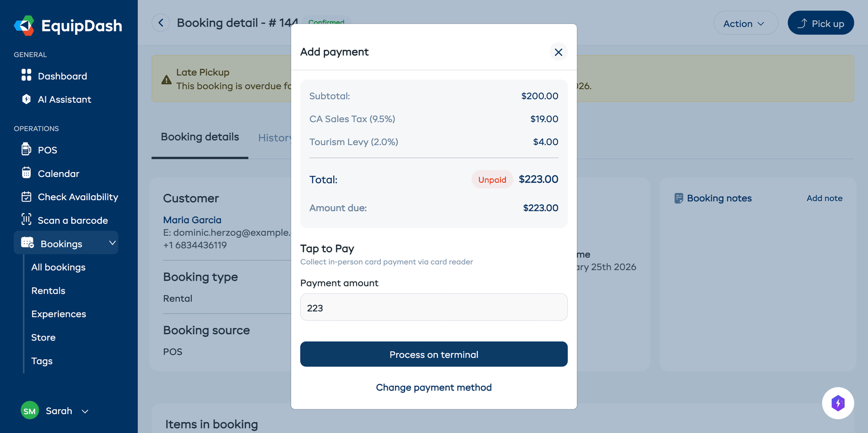Open the purple AI assistant bubble
This screenshot has height=433, width=868.
tap(838, 403)
